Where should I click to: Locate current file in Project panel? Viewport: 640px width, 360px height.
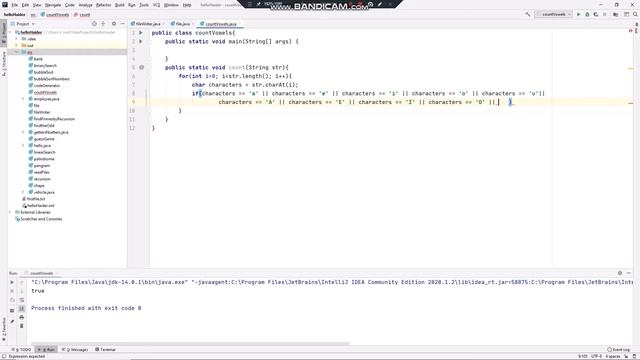(x=94, y=24)
